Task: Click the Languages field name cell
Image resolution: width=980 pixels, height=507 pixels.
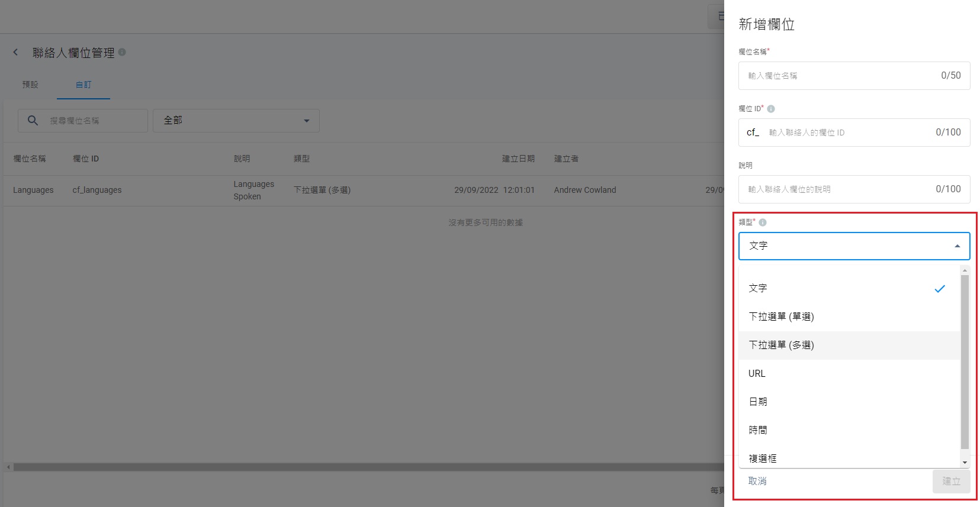Action: click(x=33, y=190)
